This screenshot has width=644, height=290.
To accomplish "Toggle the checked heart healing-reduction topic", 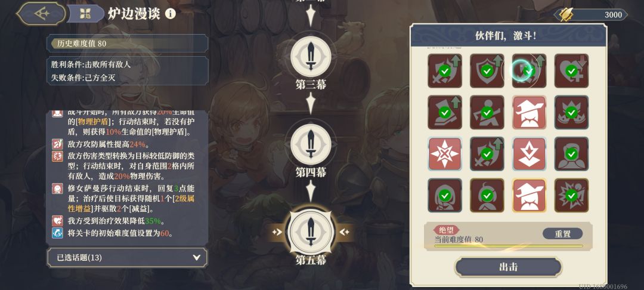I will (x=571, y=70).
